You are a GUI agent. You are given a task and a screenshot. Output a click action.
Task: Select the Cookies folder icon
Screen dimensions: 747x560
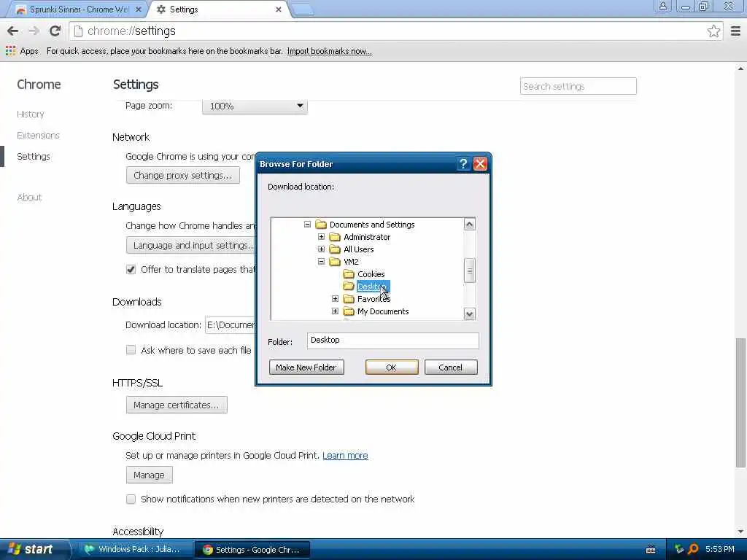point(349,274)
